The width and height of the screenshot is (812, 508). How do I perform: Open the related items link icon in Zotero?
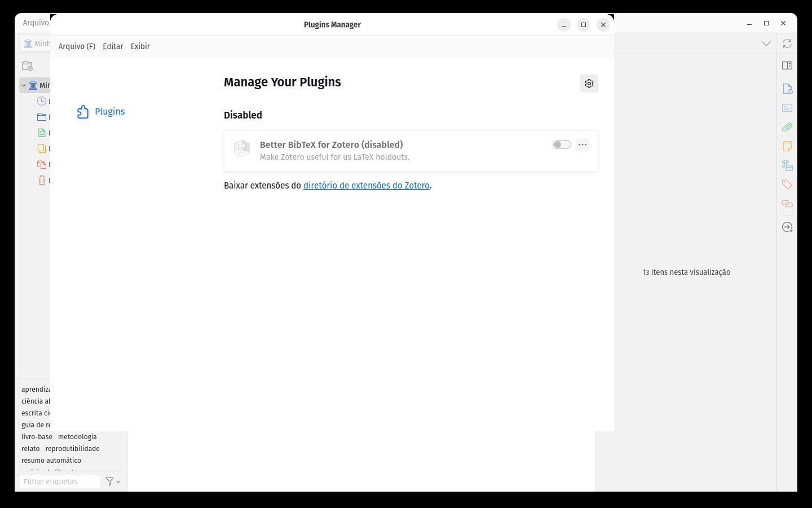click(x=787, y=204)
